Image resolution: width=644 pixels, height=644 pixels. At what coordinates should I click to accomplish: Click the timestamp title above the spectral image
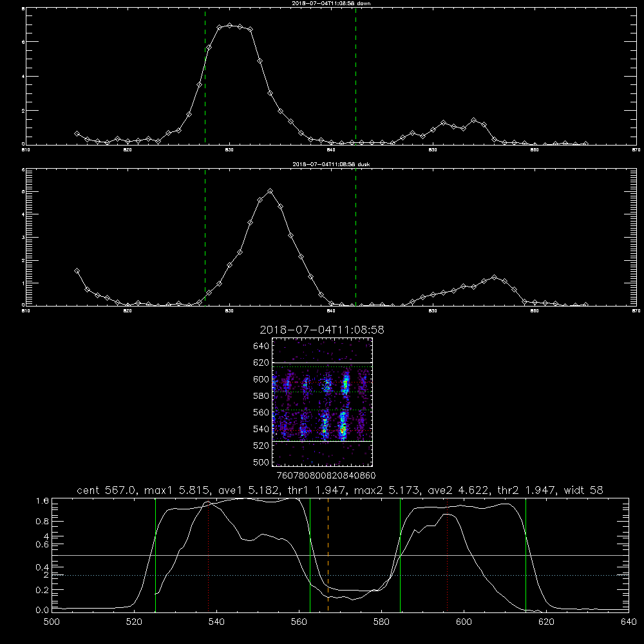322,330
